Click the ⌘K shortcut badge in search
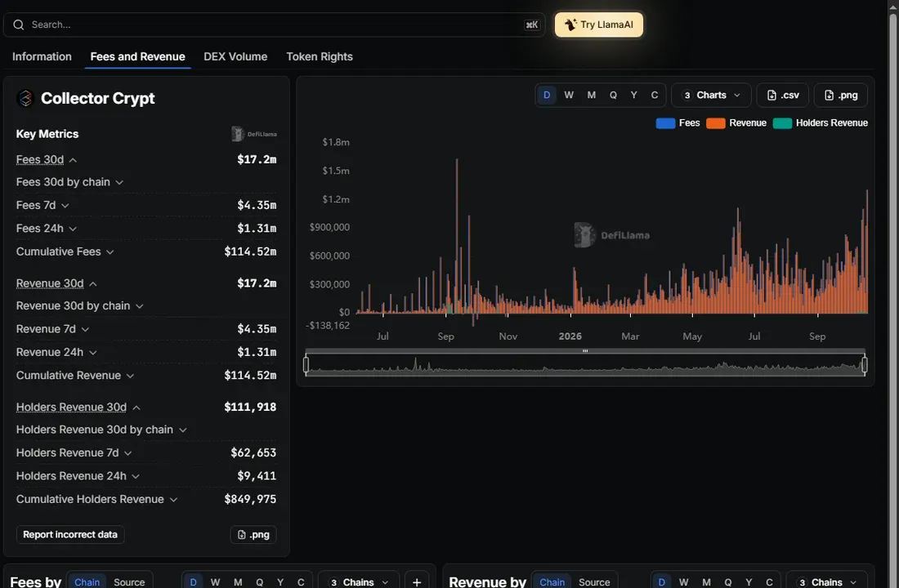 pos(531,24)
